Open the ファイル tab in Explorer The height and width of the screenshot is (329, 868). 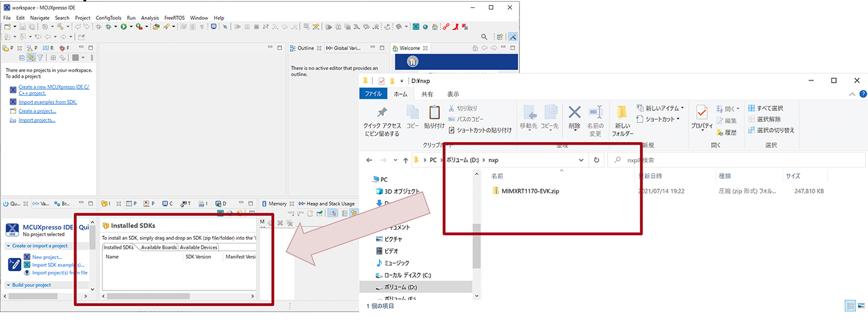tap(373, 94)
